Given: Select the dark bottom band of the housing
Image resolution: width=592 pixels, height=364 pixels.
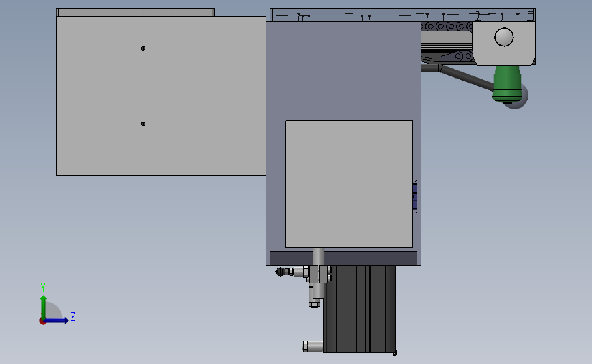Looking at the screenshot, I should pos(343,259).
